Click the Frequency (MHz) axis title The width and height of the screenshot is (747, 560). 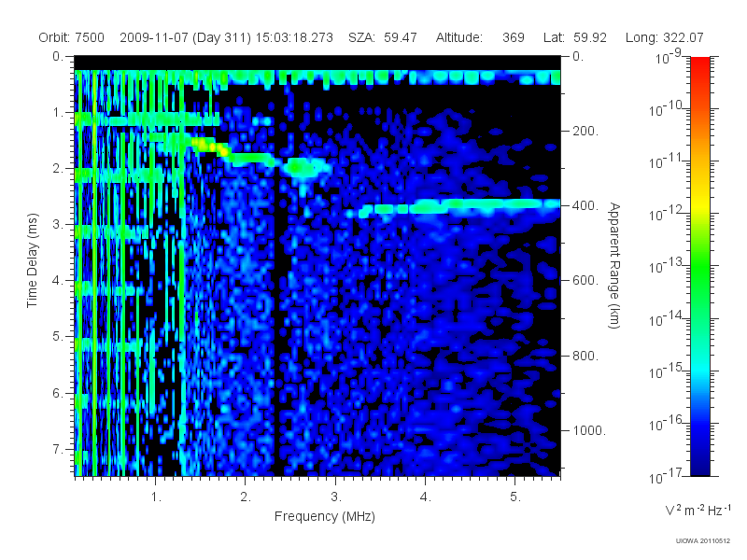324,517
